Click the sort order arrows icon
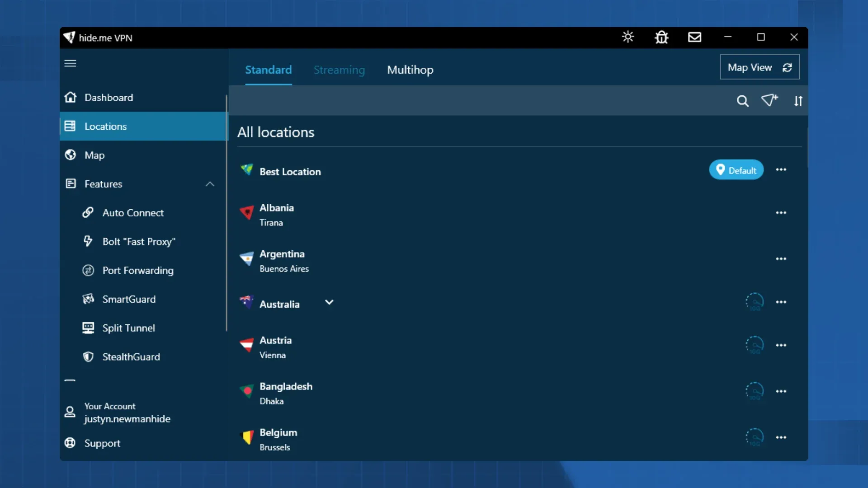This screenshot has width=868, height=488. 798,101
